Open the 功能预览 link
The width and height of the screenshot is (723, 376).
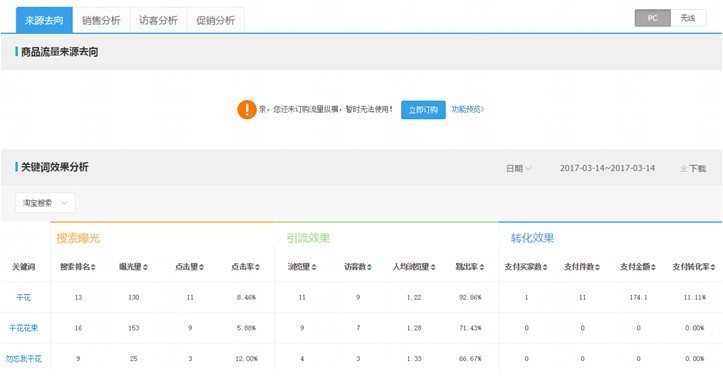[468, 109]
